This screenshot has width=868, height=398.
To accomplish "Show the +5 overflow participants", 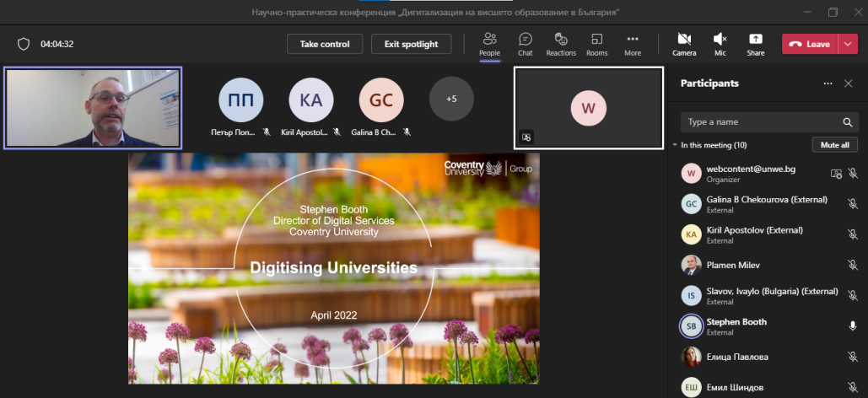I will pyautogui.click(x=451, y=99).
